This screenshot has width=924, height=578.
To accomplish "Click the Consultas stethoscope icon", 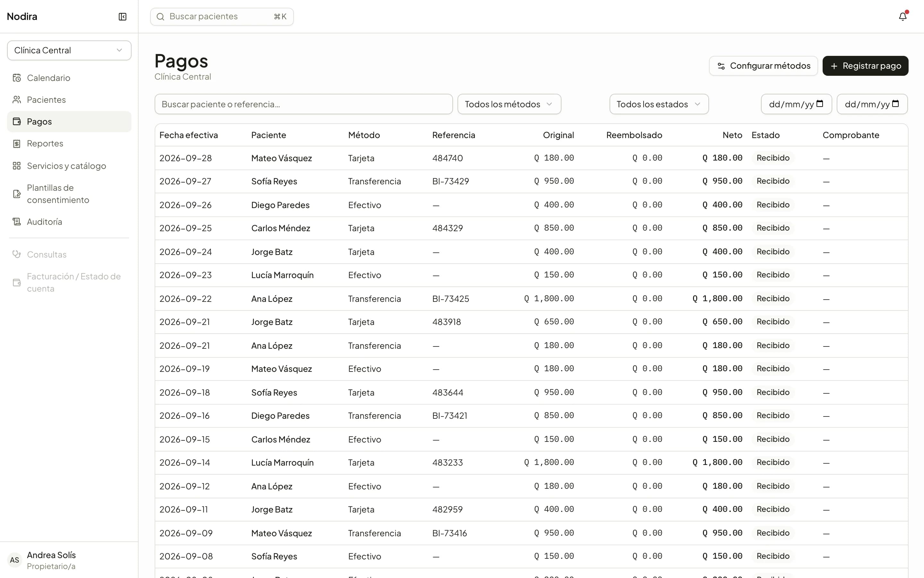I will tap(17, 254).
